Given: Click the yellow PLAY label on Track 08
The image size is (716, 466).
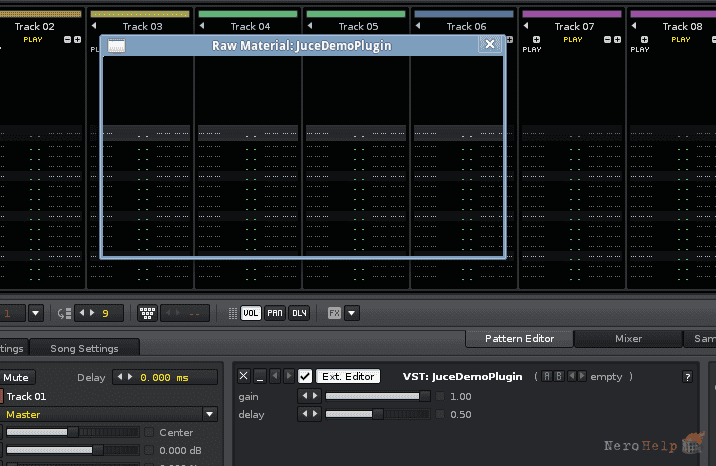Looking at the screenshot, I should [x=681, y=40].
